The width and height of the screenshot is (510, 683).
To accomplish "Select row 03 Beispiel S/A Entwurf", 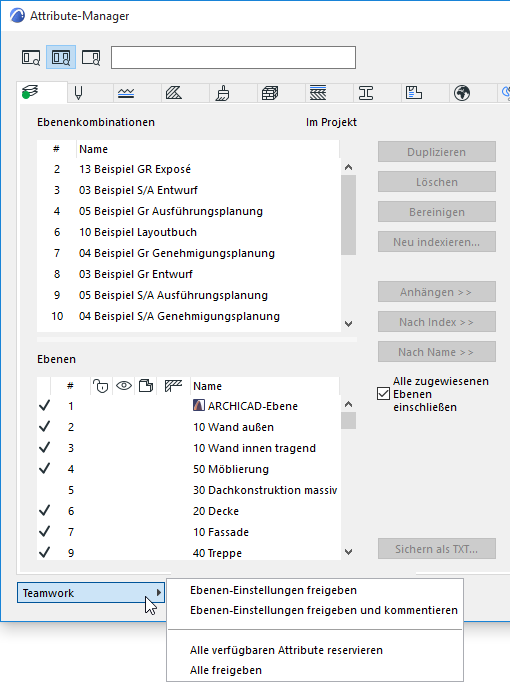I will tap(188, 190).
